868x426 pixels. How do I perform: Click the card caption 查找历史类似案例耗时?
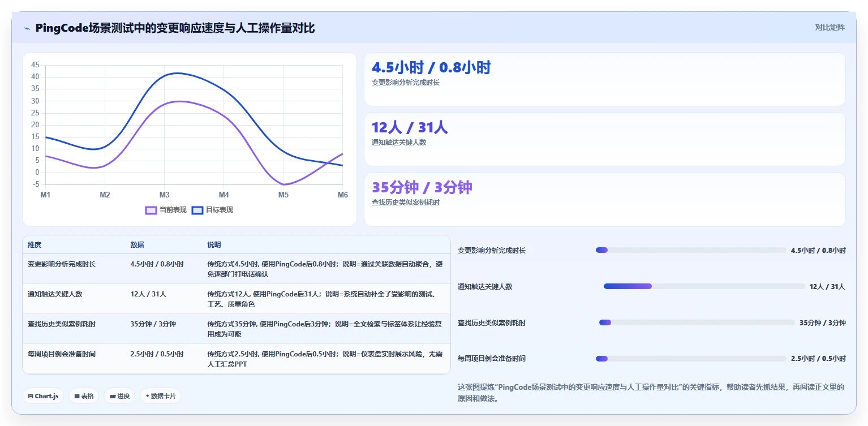coord(406,203)
